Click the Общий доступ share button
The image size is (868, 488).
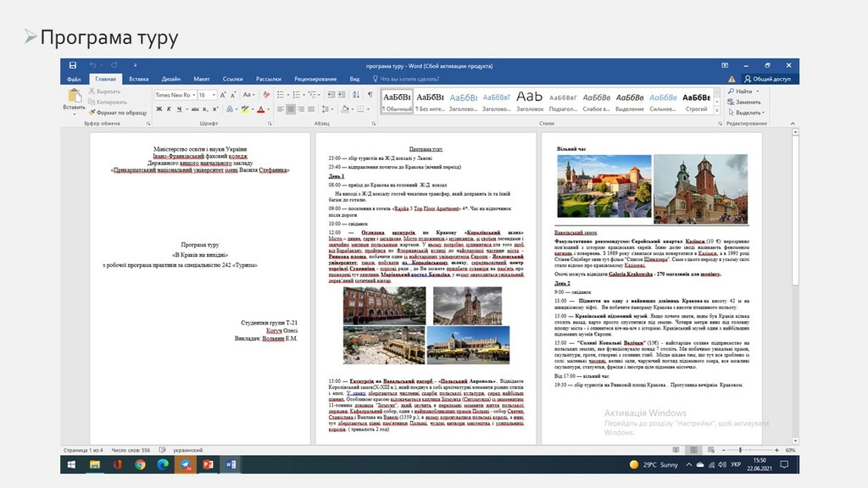tap(765, 79)
